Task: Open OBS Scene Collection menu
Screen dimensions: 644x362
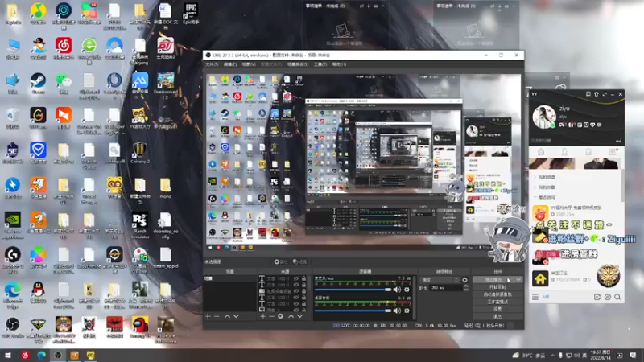Action: tap(298, 64)
